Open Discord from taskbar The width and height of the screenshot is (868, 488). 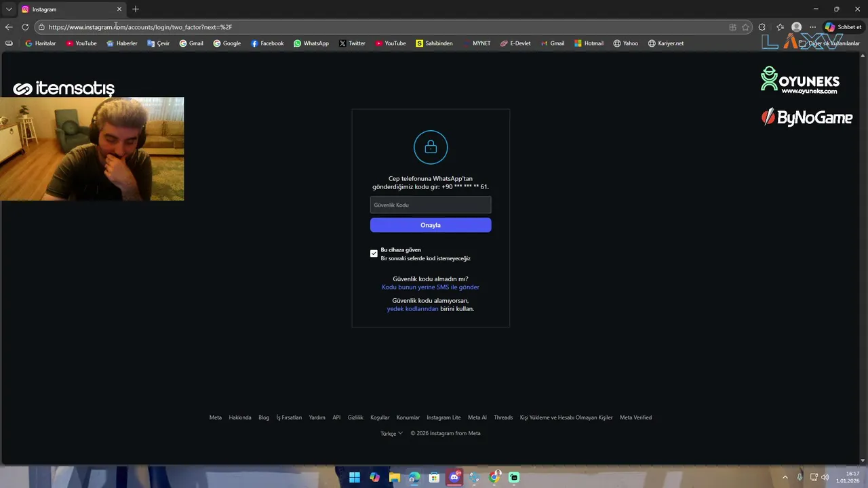(454, 477)
